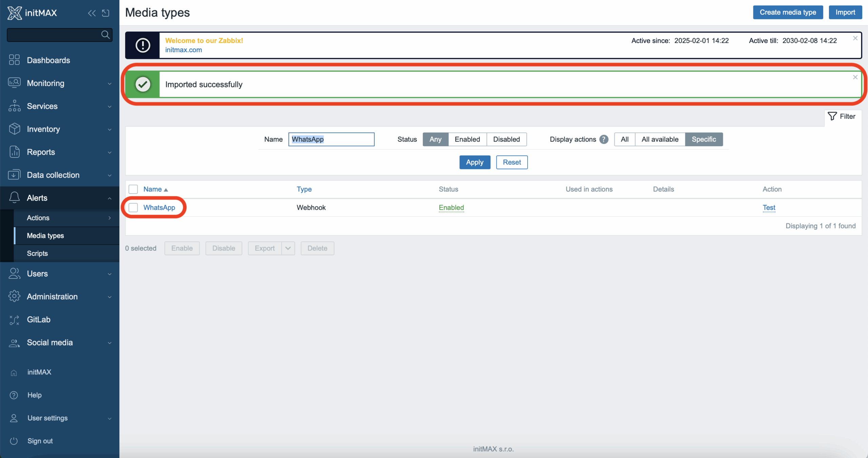Click the Create media type button
This screenshot has height=458, width=868.
(x=788, y=12)
